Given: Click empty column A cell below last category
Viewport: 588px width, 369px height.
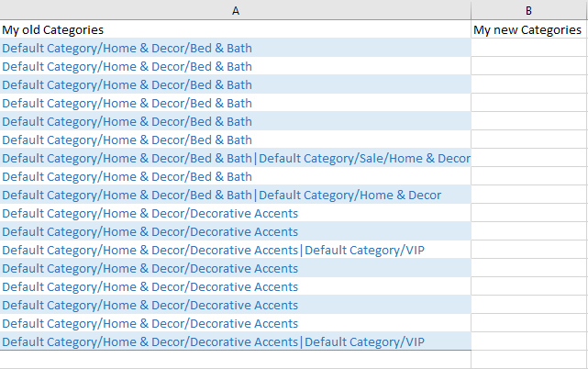Looking at the screenshot, I should 235,360.
